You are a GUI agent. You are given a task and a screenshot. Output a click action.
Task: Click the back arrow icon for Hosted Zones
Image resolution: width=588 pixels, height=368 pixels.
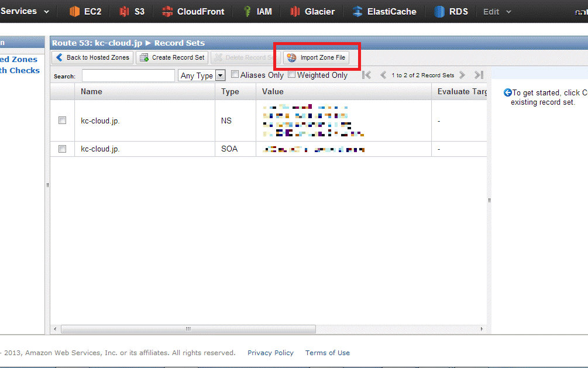point(59,57)
